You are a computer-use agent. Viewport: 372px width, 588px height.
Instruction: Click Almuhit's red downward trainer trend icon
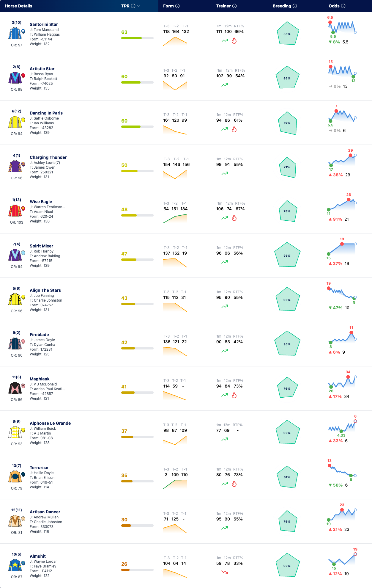(225, 572)
